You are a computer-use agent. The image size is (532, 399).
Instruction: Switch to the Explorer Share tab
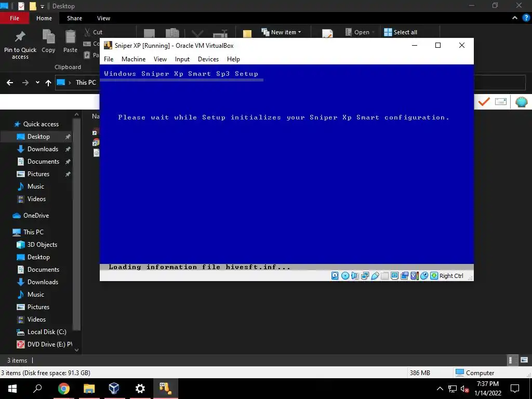[74, 18]
